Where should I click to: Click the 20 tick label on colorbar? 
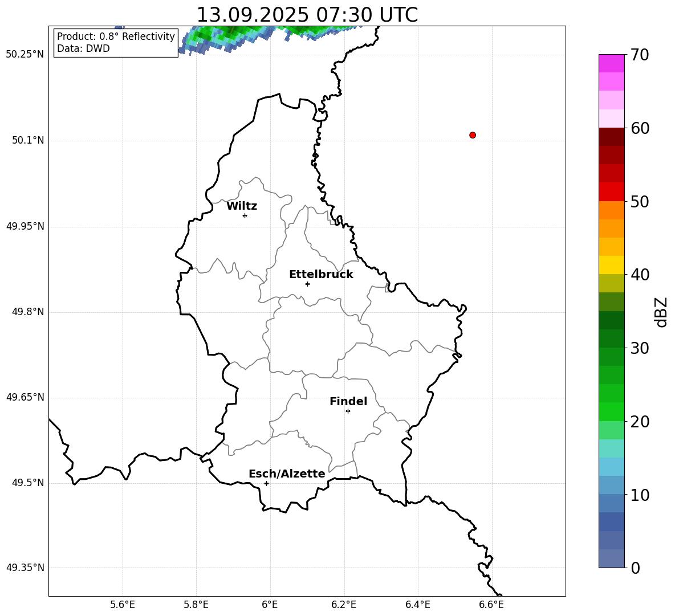point(640,422)
